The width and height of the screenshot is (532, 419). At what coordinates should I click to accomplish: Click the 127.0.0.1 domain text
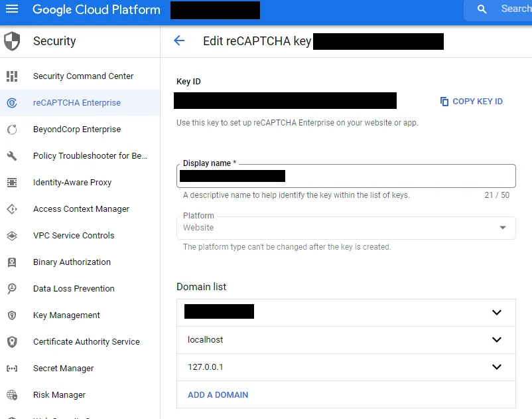205,367
